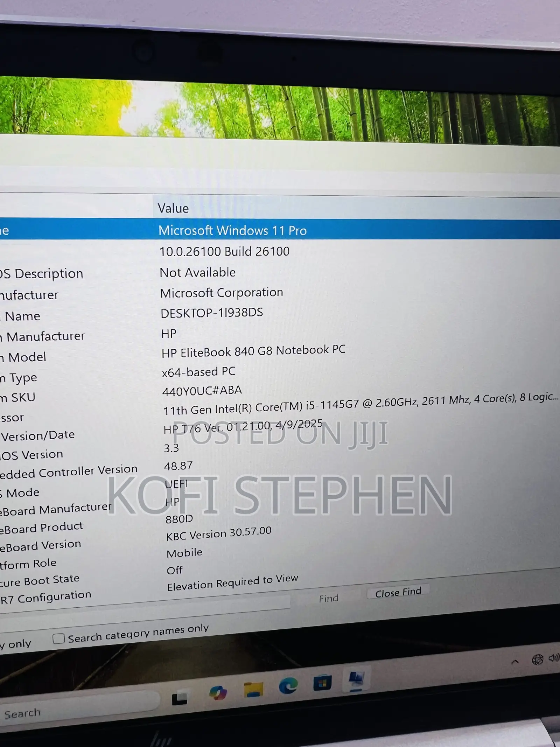
Task: Open Task View from the taskbar
Action: pos(180,699)
